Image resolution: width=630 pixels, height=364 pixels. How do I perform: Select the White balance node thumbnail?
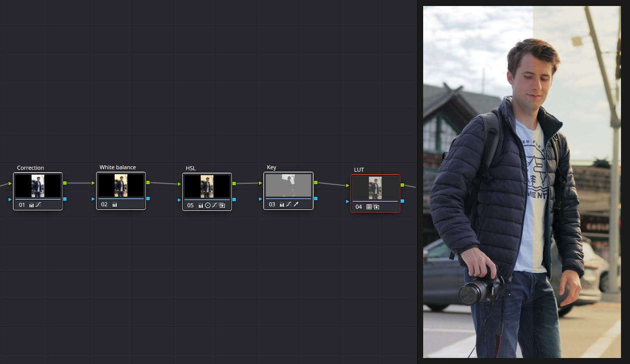tap(121, 186)
